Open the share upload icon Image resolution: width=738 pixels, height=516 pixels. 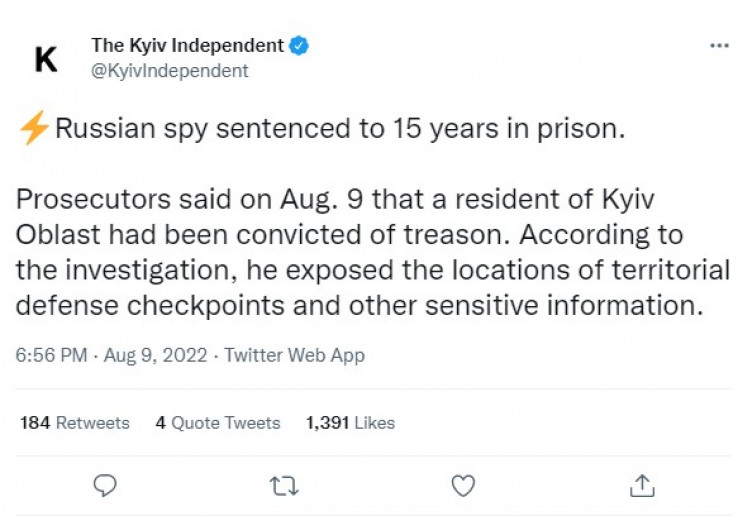(x=642, y=485)
